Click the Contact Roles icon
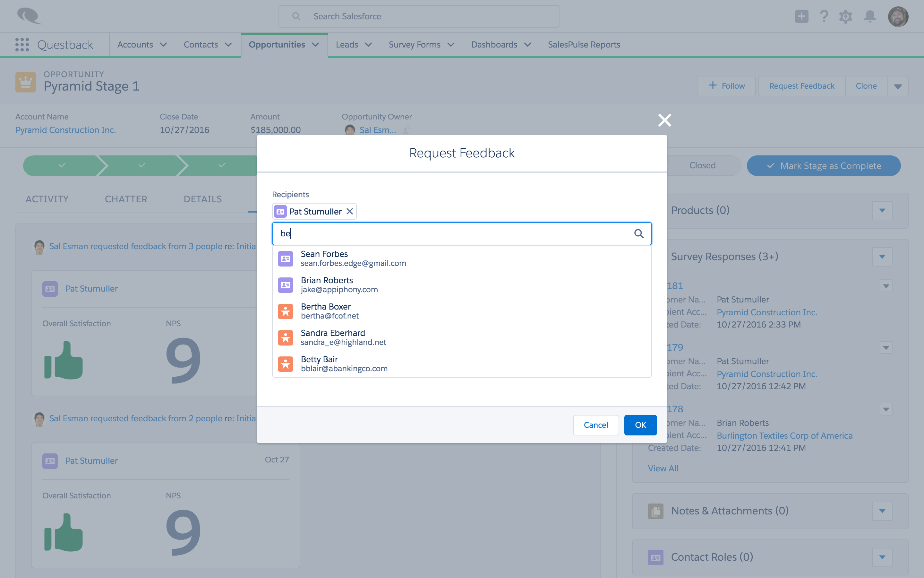The width and height of the screenshot is (924, 578). pyautogui.click(x=655, y=557)
